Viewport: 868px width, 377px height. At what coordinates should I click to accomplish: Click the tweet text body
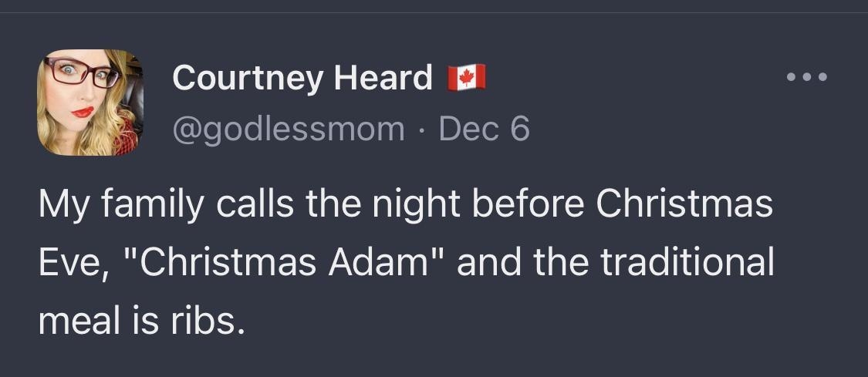(x=406, y=262)
